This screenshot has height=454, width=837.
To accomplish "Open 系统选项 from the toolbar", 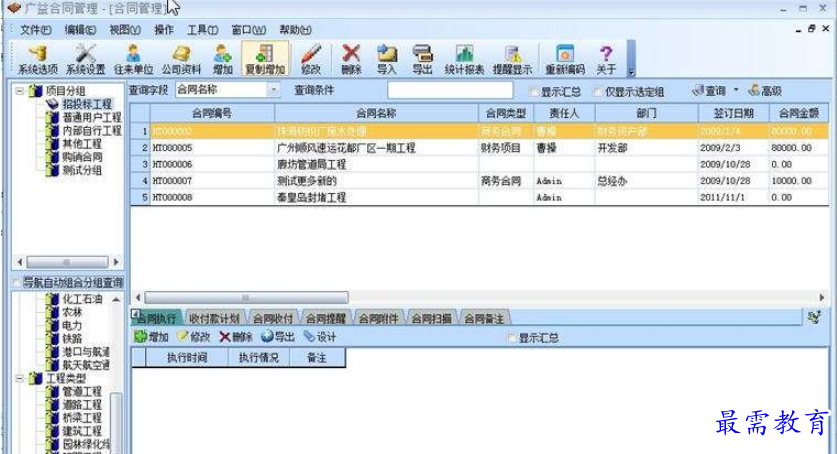I will 37,59.
